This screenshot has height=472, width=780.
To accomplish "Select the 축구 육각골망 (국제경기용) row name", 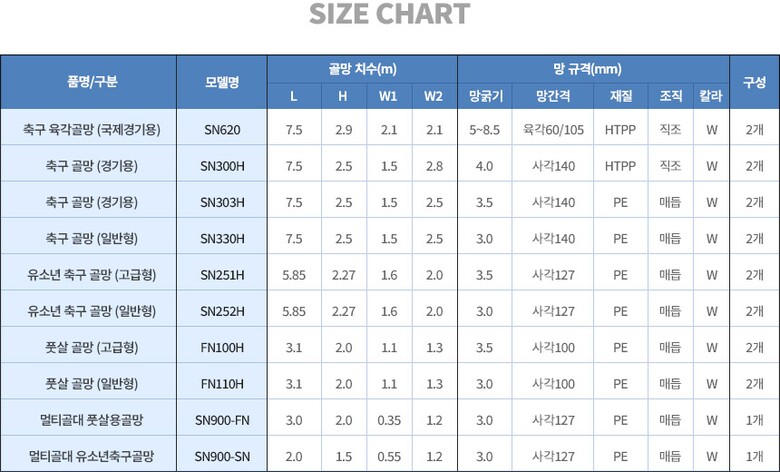I will pos(92,129).
